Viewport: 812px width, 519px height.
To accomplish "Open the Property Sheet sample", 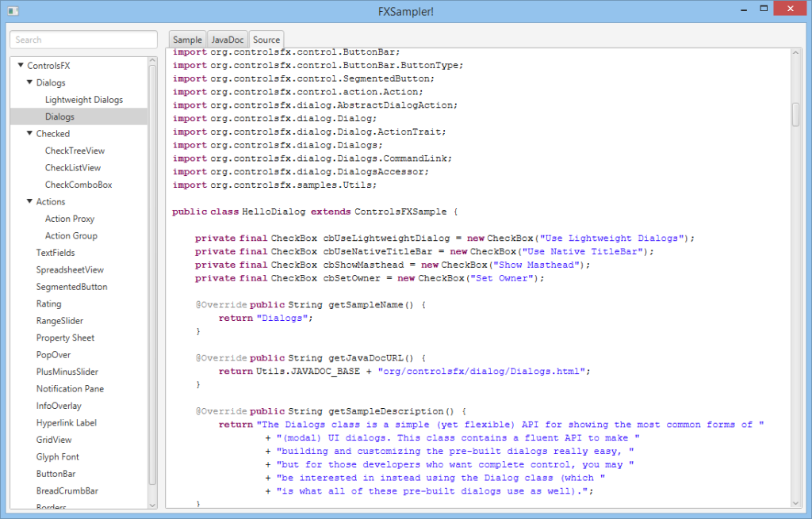I will tap(65, 338).
